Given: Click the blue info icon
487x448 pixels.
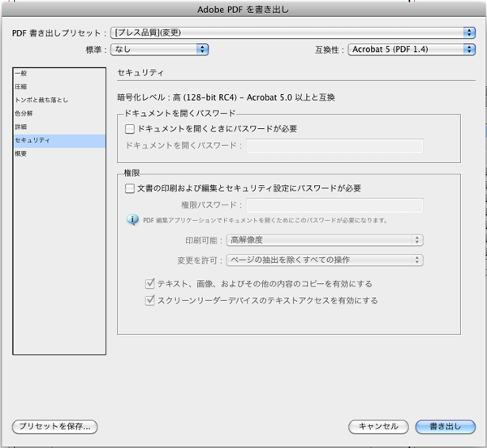Looking at the screenshot, I should [132, 220].
